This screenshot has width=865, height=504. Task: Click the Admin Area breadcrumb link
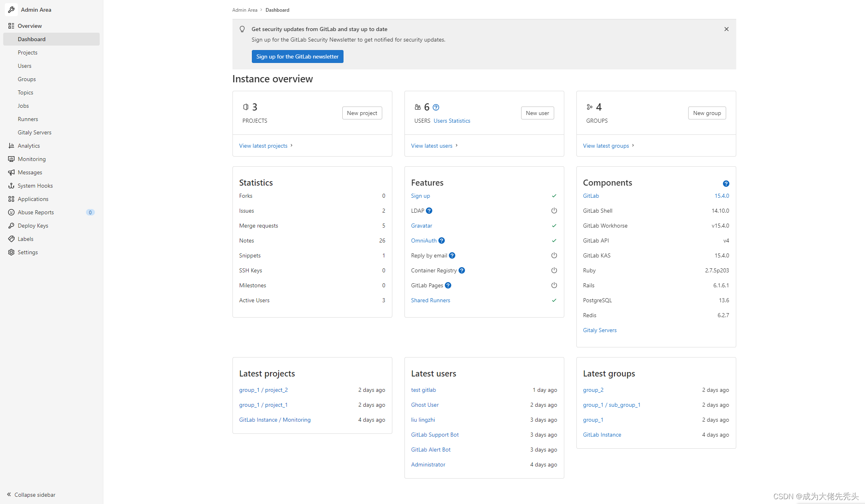pyautogui.click(x=245, y=10)
